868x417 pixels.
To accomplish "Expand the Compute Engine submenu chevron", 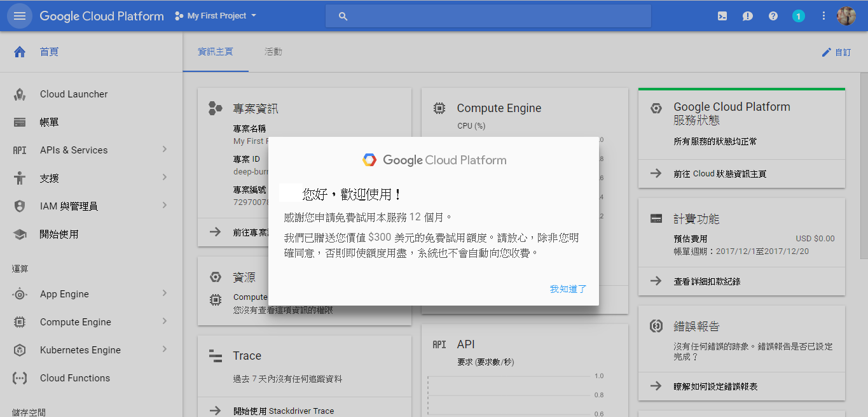I will [164, 322].
